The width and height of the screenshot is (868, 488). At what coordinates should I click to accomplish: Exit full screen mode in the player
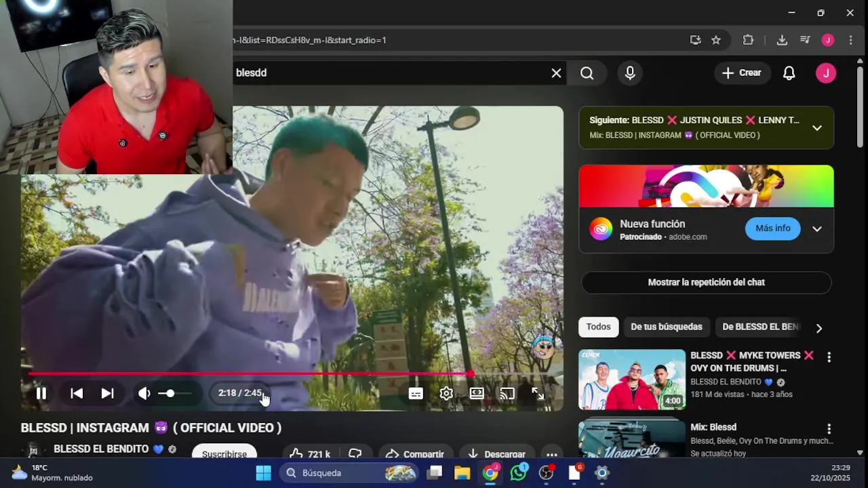538,393
